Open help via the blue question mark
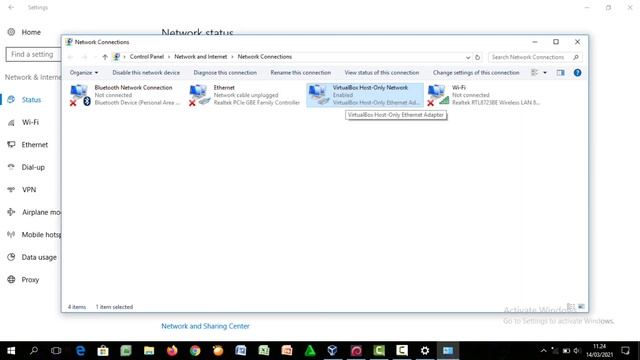The height and width of the screenshot is (360, 640). tap(577, 73)
